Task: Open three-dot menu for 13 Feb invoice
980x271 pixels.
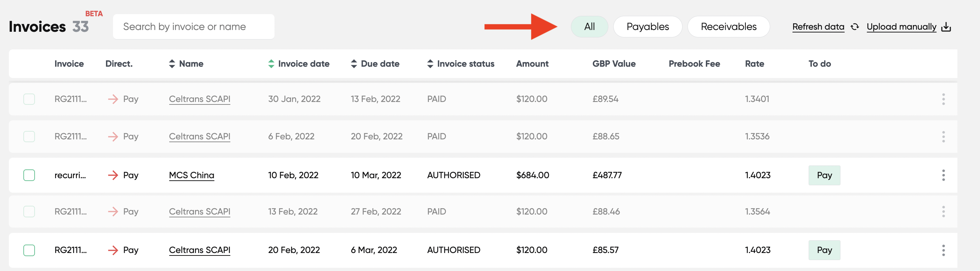Action: click(943, 211)
